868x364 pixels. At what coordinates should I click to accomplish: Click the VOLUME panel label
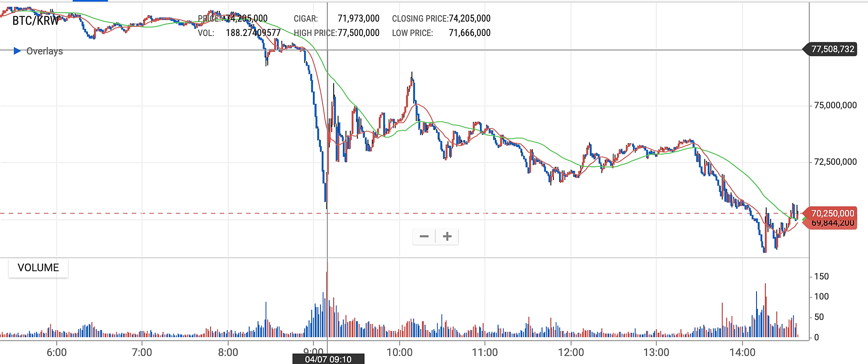tap(38, 268)
